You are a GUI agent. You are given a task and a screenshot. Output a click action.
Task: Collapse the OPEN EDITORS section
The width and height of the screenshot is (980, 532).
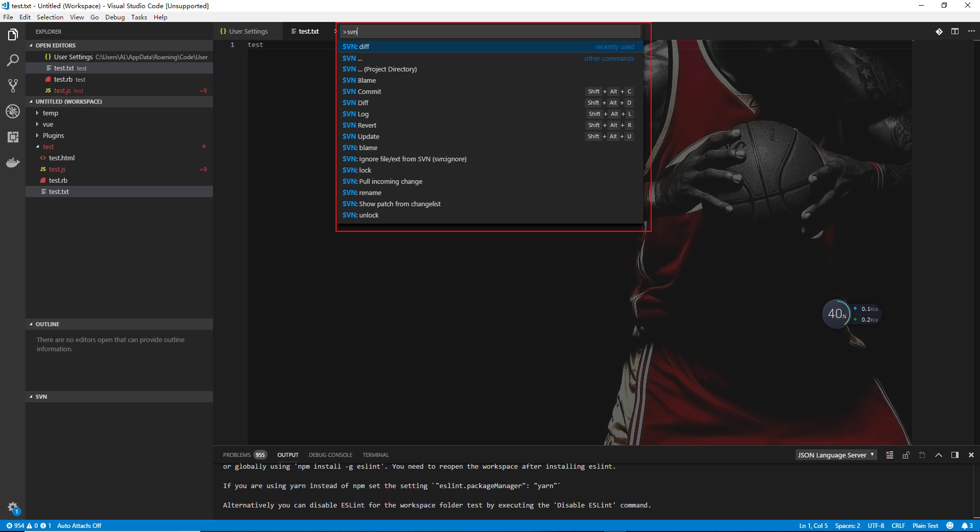pyautogui.click(x=119, y=45)
